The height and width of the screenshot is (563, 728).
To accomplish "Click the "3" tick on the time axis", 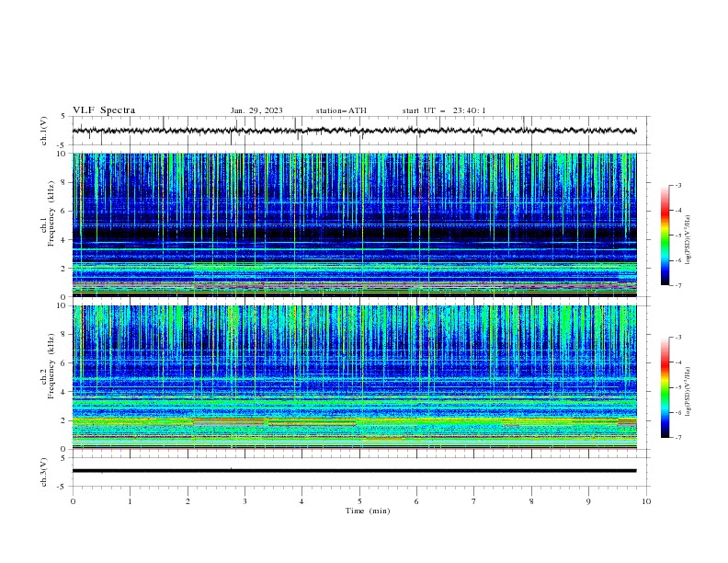I will (245, 501).
